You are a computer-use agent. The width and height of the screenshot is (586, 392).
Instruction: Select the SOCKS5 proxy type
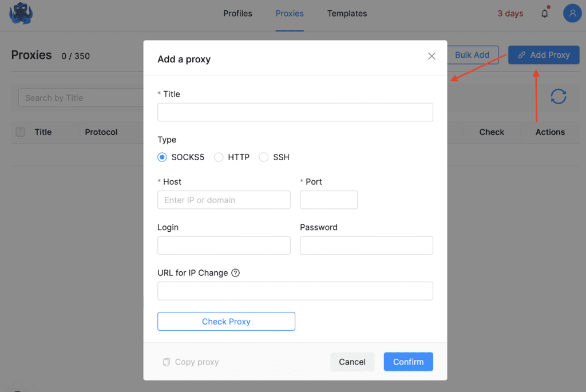(x=162, y=157)
